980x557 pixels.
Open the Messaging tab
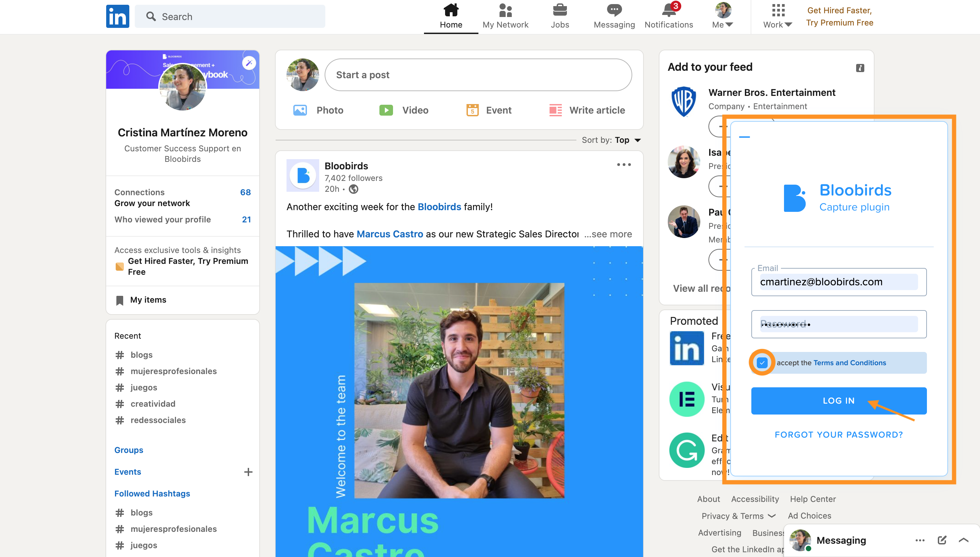[x=614, y=16]
